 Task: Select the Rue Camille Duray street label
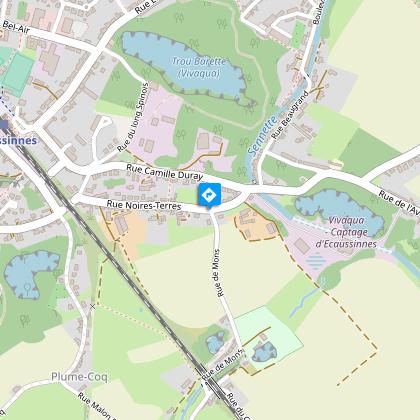click(x=165, y=172)
